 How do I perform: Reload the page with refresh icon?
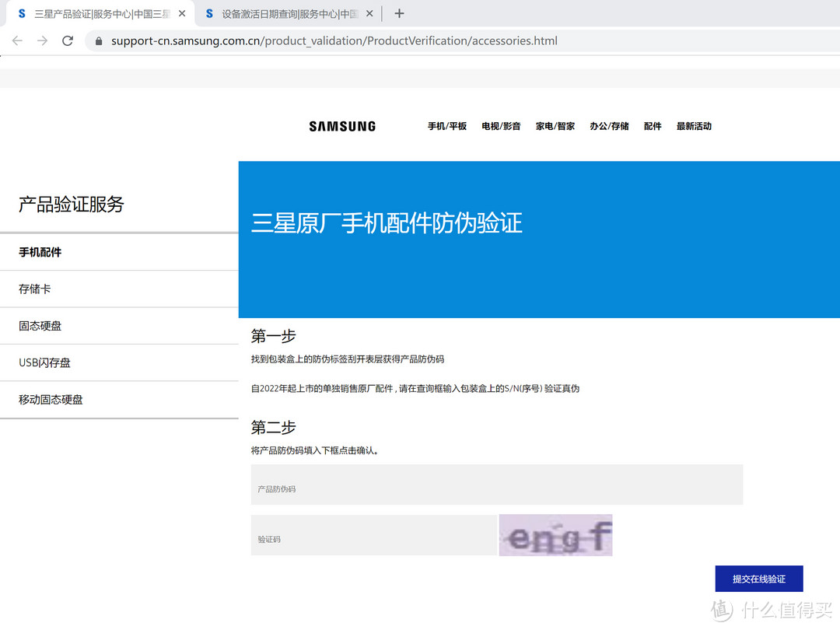[x=68, y=40]
